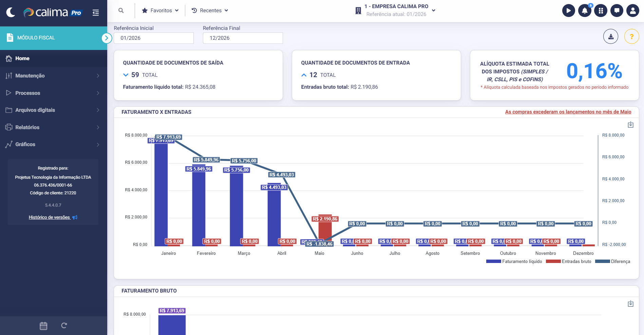Export Faturamento Bruto chart icon
644x335 pixels.
[x=630, y=304]
